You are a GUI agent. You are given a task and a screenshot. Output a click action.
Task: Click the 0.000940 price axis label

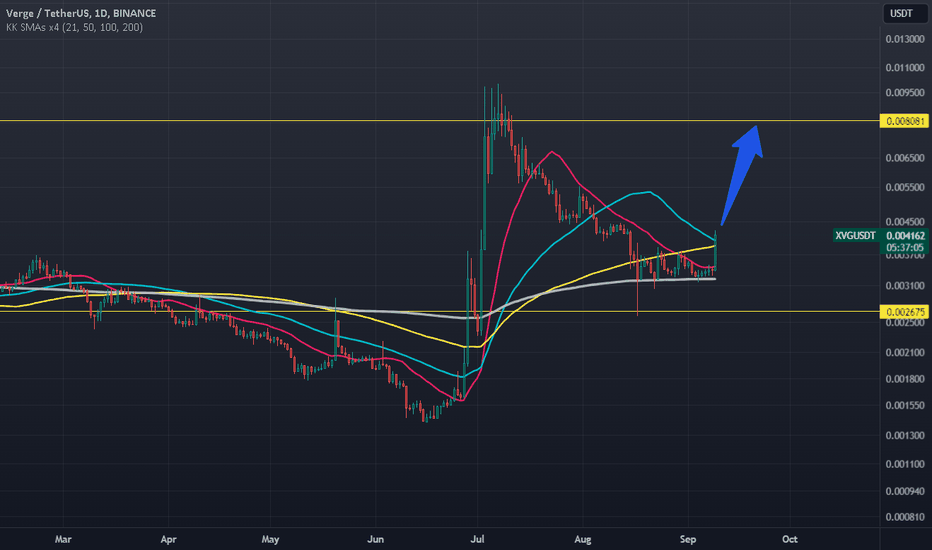[905, 492]
